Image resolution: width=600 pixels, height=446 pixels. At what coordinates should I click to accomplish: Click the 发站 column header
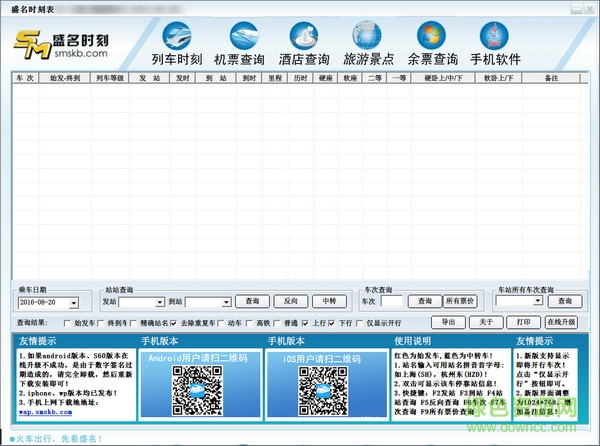[149, 78]
